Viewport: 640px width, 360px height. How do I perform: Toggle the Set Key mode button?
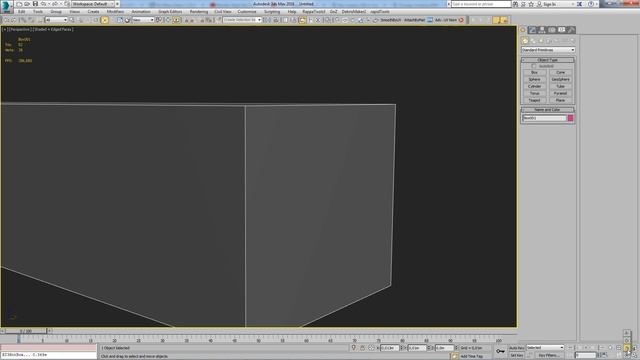tap(516, 356)
